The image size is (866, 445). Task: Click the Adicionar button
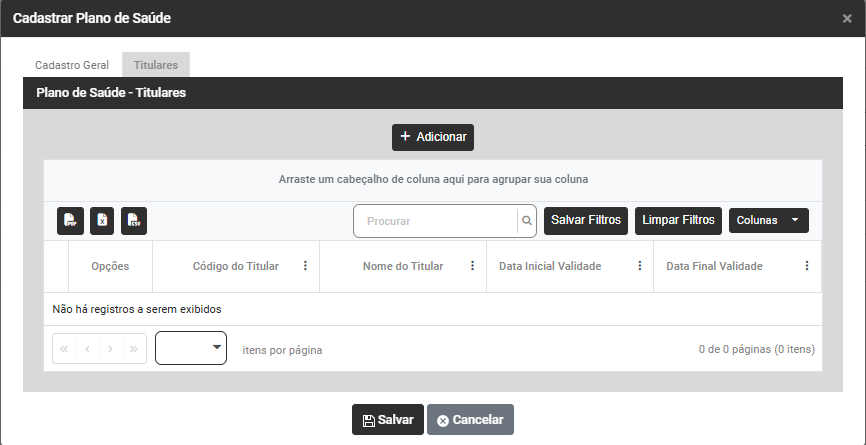pos(433,137)
